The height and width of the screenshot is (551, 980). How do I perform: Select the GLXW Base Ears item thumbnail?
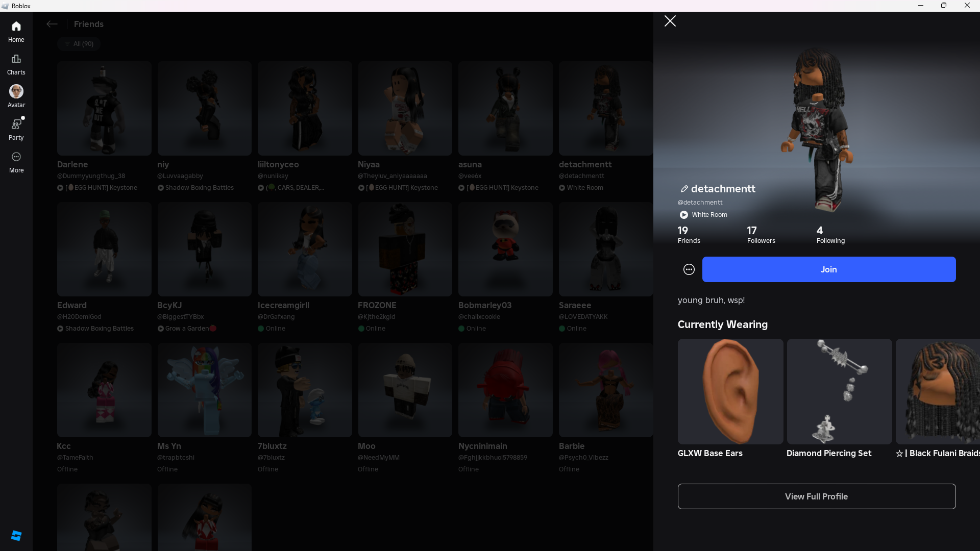click(x=730, y=391)
